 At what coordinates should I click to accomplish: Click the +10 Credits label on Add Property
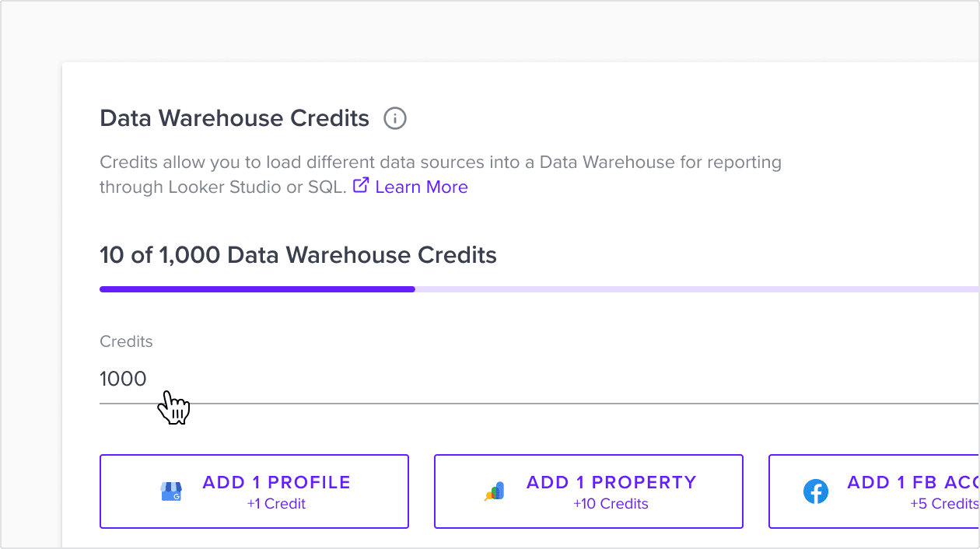click(x=611, y=504)
